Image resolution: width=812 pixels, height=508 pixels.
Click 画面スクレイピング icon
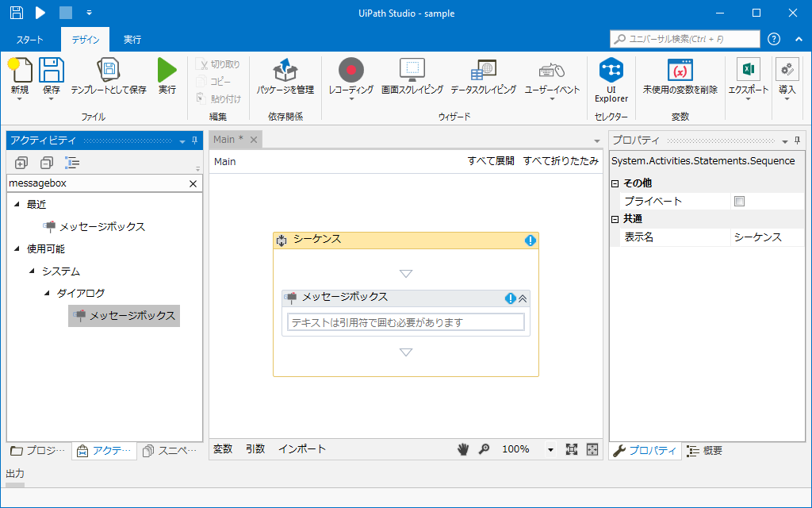[412, 70]
